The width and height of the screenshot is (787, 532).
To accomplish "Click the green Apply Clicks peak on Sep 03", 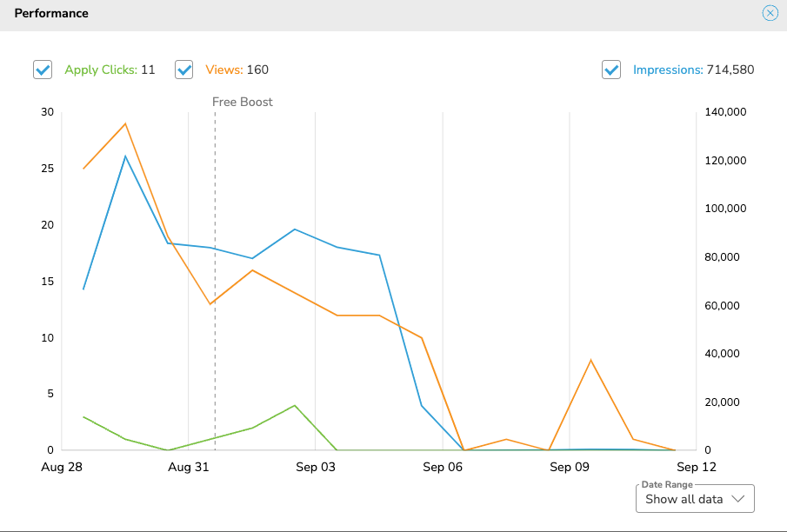I will point(294,404).
